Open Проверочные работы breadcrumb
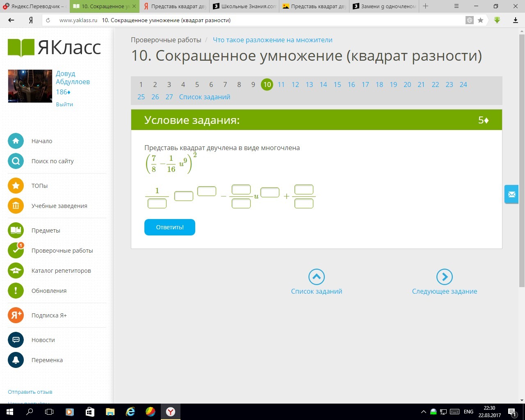 pyautogui.click(x=166, y=40)
